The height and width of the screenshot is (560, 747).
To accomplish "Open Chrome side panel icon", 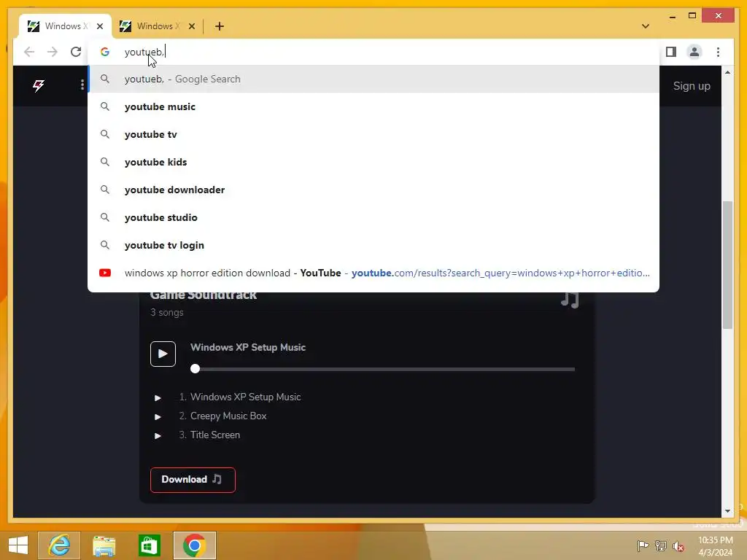I will pos(671,52).
